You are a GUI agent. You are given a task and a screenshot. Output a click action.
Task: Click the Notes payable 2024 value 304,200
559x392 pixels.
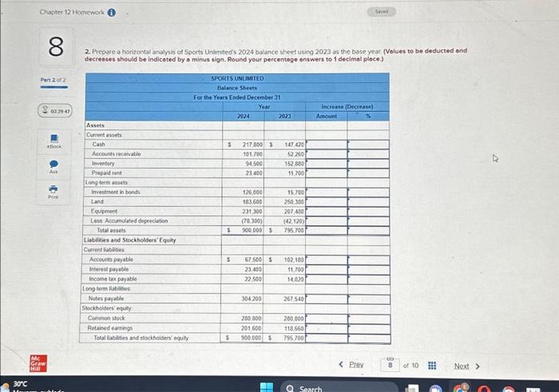(252, 299)
